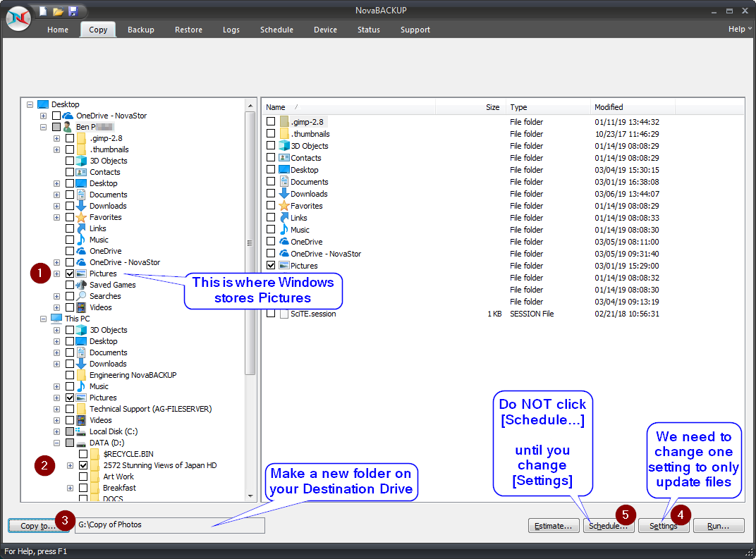Open the Backup tab

[141, 30]
